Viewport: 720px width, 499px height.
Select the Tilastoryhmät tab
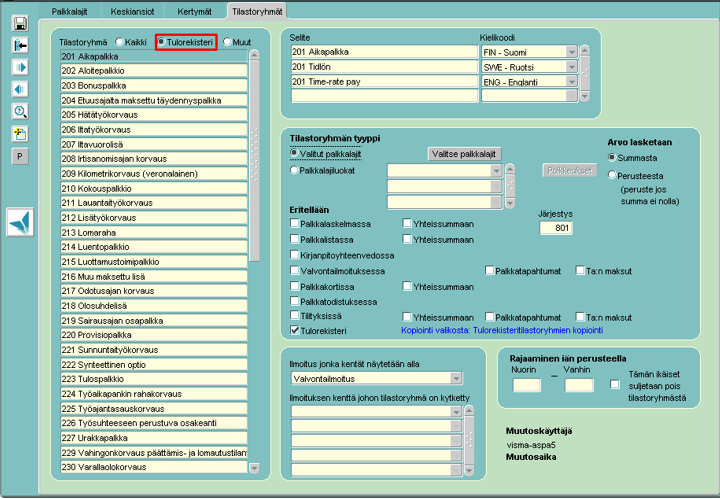(x=257, y=11)
